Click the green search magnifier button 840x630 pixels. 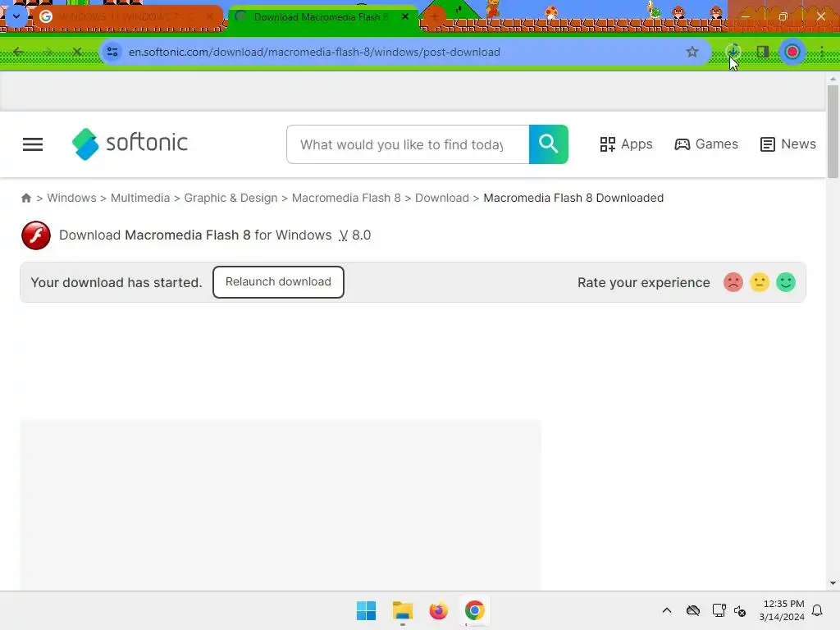[549, 144]
